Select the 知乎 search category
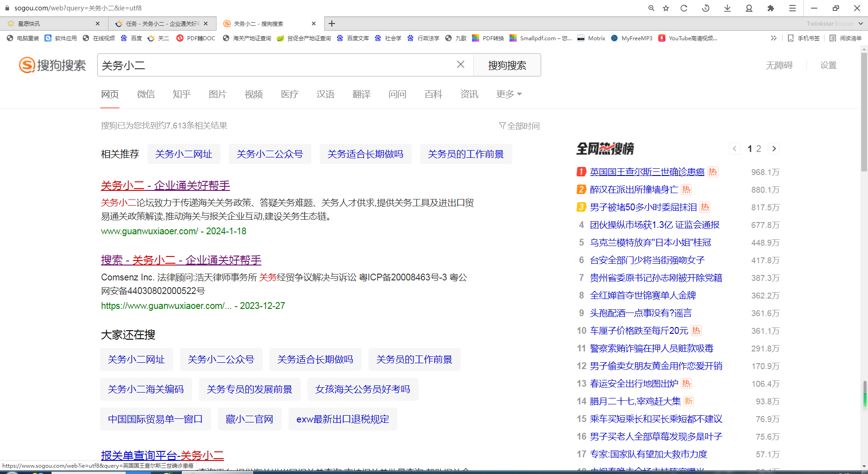Image resolution: width=868 pixels, height=474 pixels. (x=182, y=94)
